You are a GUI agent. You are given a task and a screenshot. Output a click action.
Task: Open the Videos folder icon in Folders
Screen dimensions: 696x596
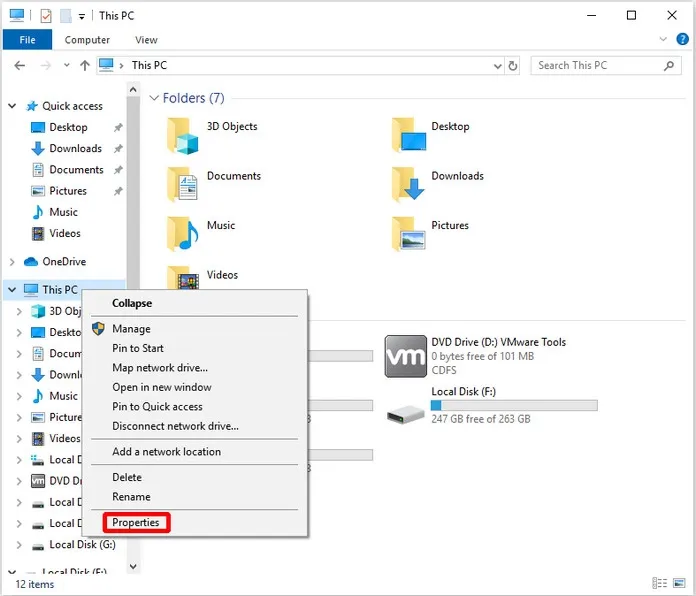click(182, 278)
